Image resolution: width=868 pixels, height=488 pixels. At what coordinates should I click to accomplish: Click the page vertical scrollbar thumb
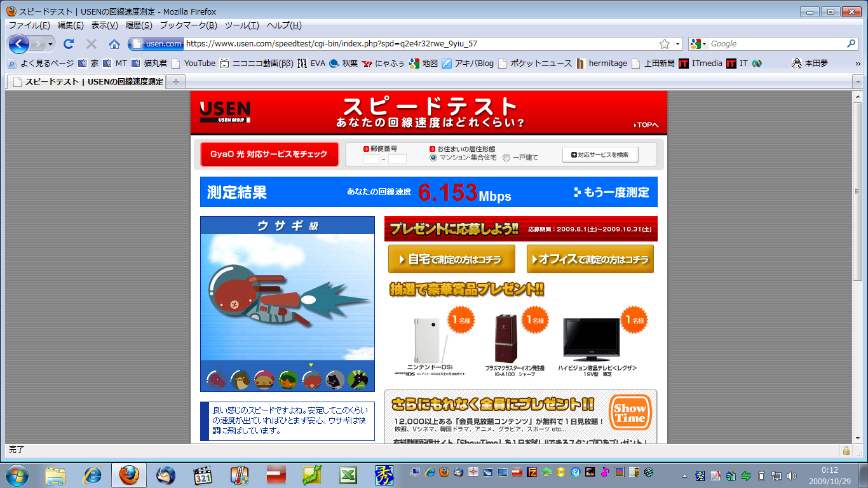click(857, 191)
